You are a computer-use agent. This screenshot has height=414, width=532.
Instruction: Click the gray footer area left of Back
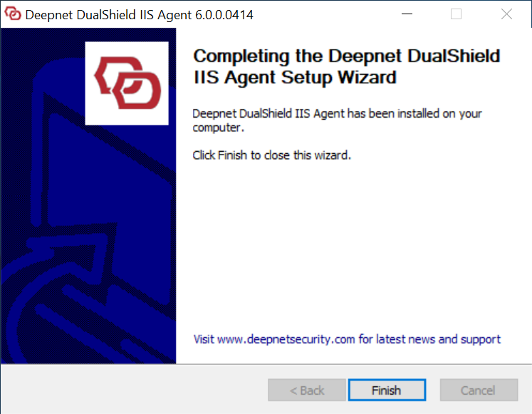(134, 390)
